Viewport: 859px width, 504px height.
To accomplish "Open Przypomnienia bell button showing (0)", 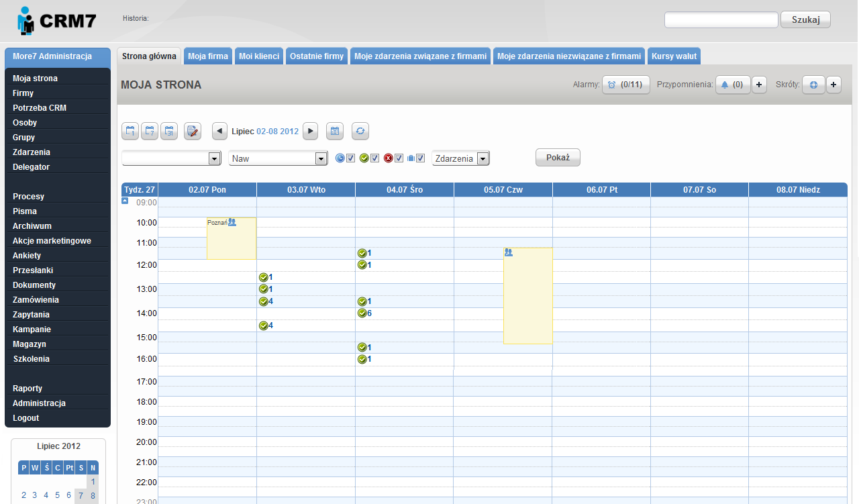I will [x=732, y=85].
